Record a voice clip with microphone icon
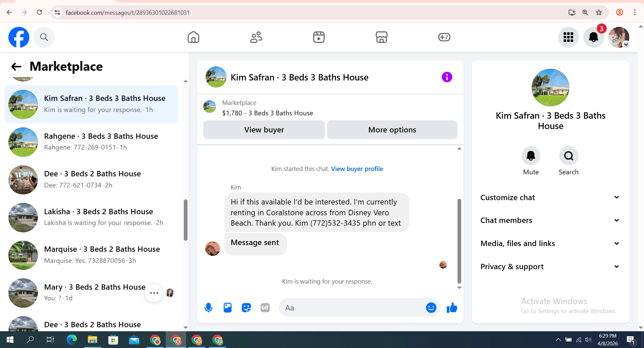The height and width of the screenshot is (348, 644). [208, 307]
